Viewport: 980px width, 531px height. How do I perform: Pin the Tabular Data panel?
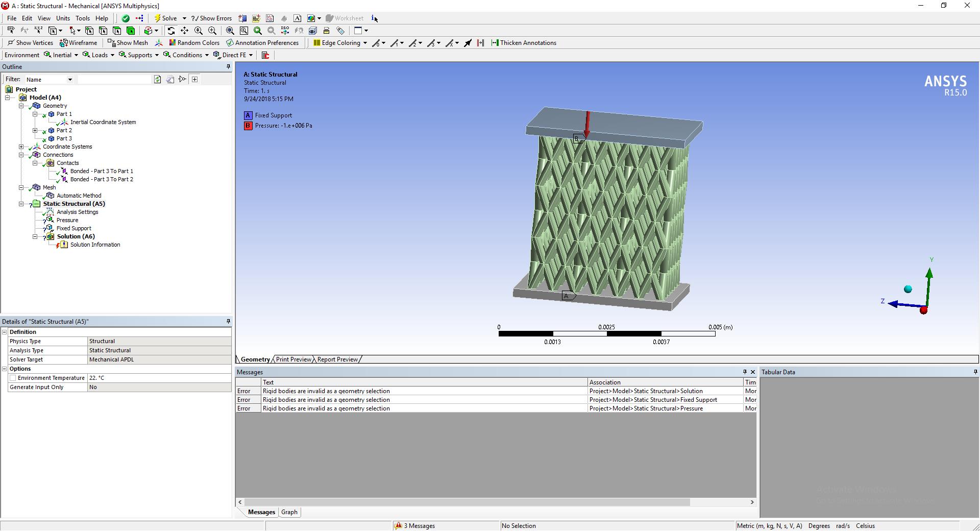[975, 372]
